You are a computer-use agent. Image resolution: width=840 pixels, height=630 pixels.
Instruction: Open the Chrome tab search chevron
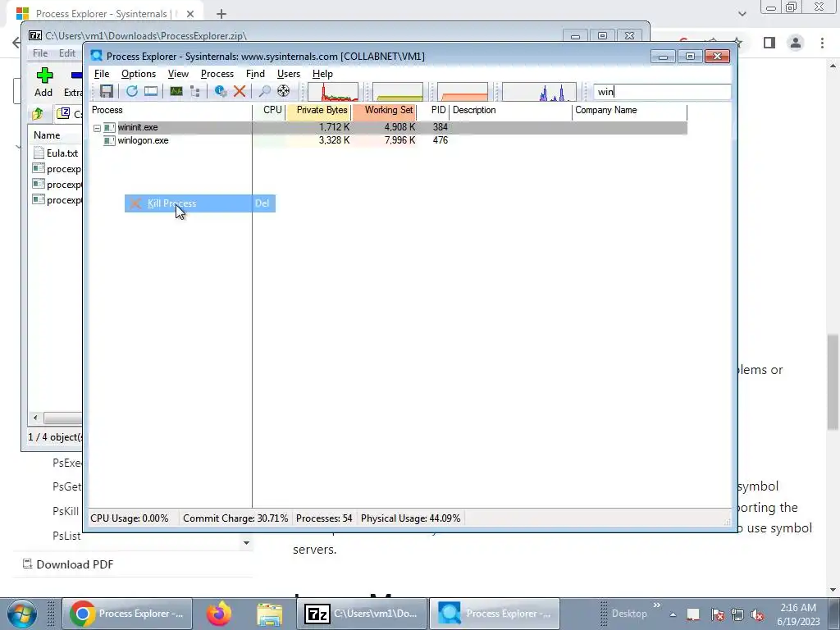742,14
